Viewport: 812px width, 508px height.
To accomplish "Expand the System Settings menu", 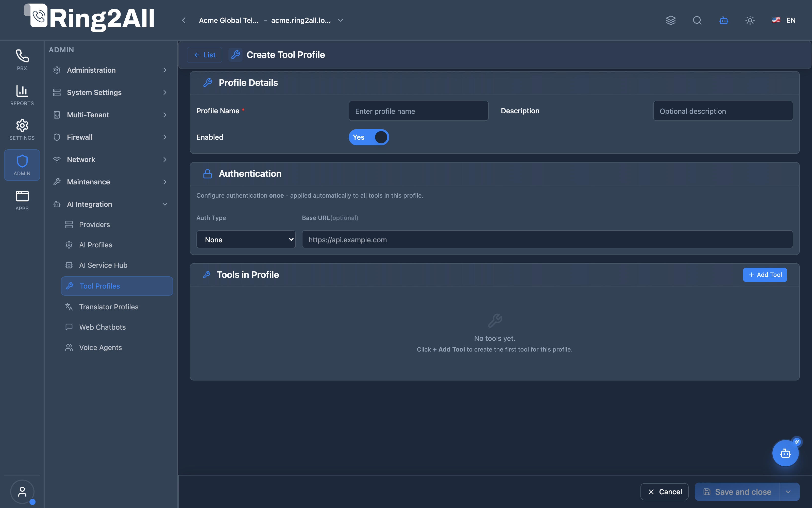I will pyautogui.click(x=110, y=92).
